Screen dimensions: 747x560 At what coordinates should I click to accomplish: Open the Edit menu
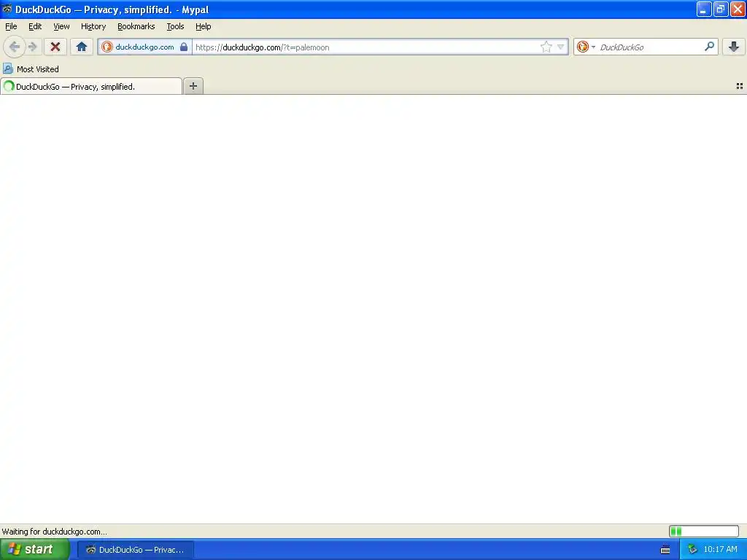coord(35,26)
